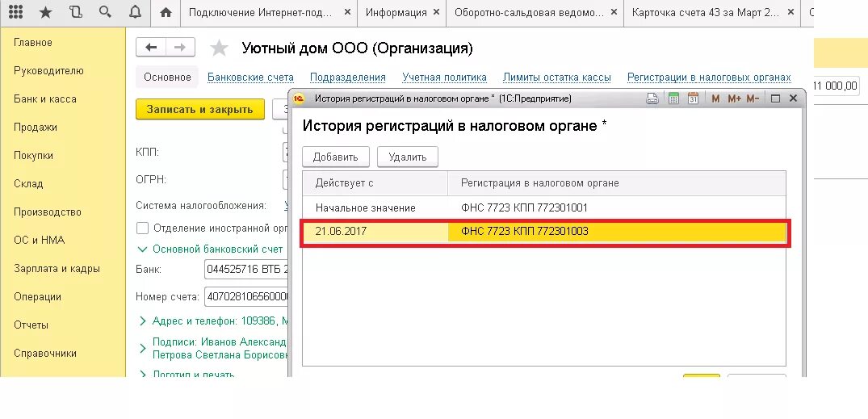The width and height of the screenshot is (868, 419).
Task: Open Favorites star in top toolbar
Action: (45, 12)
